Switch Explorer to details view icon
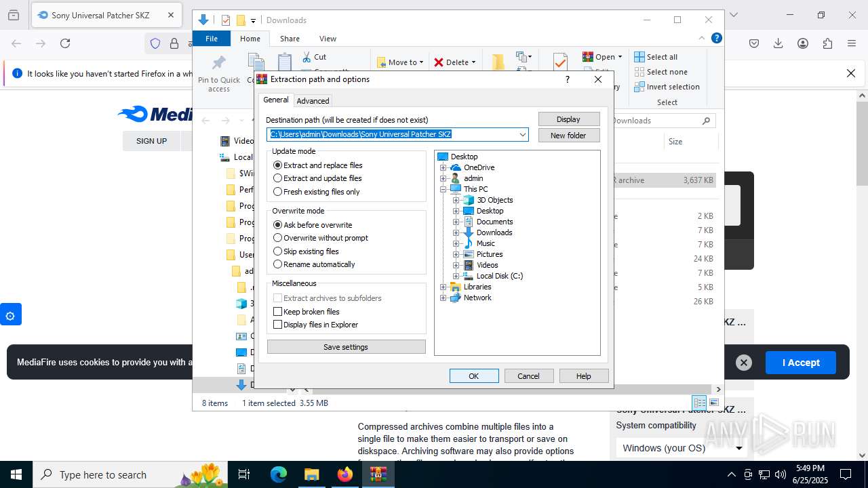Image resolution: width=868 pixels, height=488 pixels. click(699, 403)
